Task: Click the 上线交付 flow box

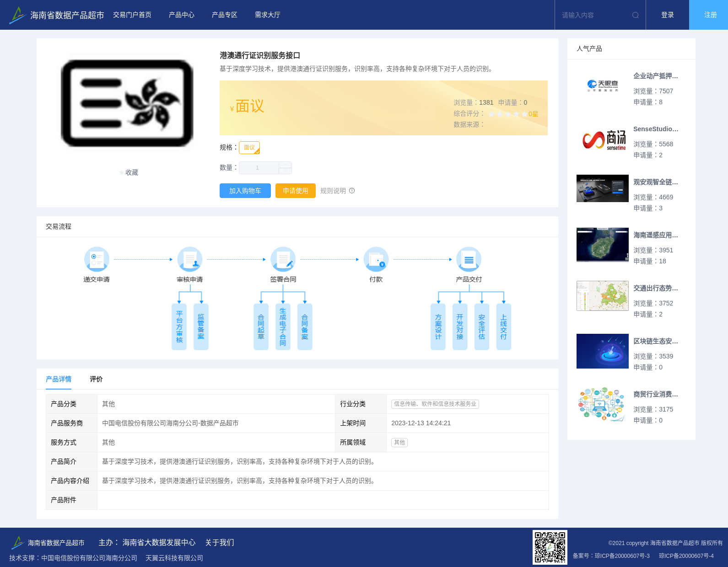Action: click(x=503, y=327)
